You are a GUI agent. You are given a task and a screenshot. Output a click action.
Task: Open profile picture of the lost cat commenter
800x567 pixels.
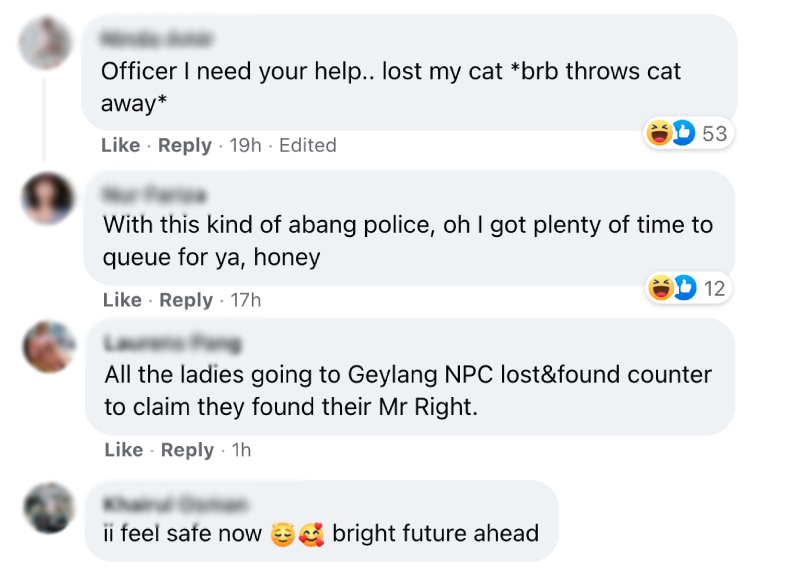click(47, 44)
